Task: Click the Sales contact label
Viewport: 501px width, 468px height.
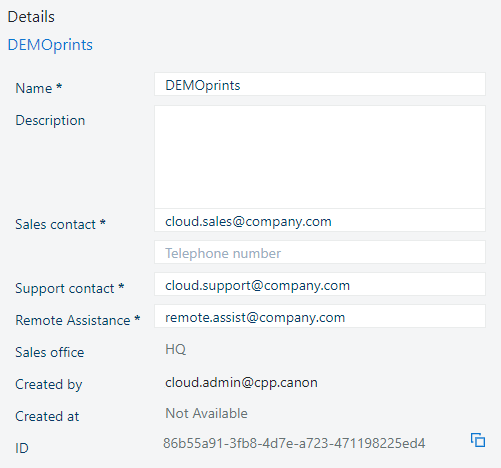Action: 61,224
